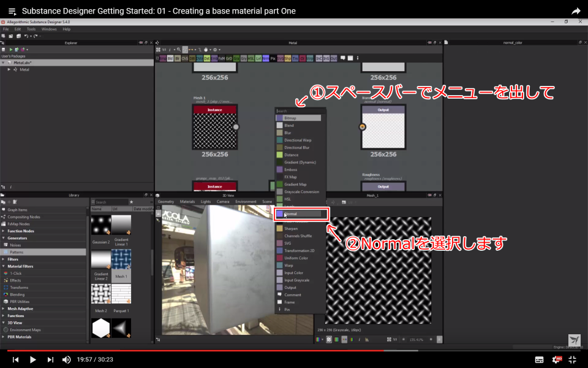The image size is (588, 368).
Task: Add an Output node from the toolbar
Action: coord(334,58)
